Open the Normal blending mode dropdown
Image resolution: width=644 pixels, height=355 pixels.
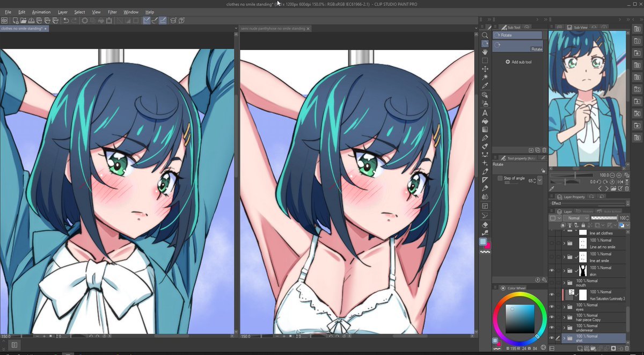point(576,219)
